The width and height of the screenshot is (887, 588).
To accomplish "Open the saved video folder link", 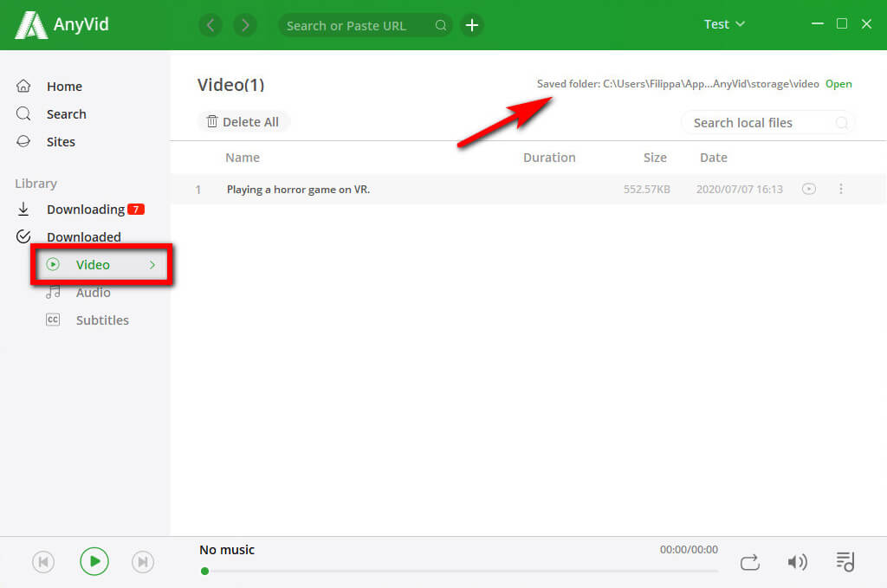I will (838, 84).
